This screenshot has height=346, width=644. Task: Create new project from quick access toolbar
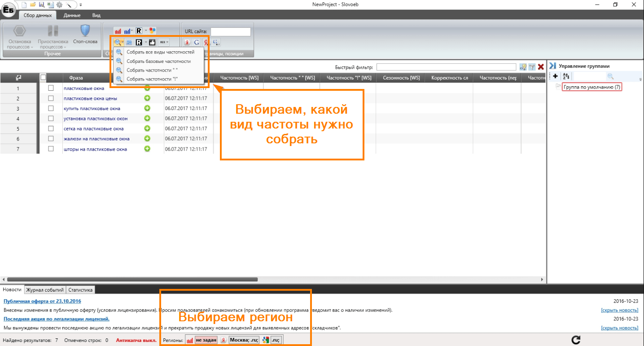tap(25, 4)
